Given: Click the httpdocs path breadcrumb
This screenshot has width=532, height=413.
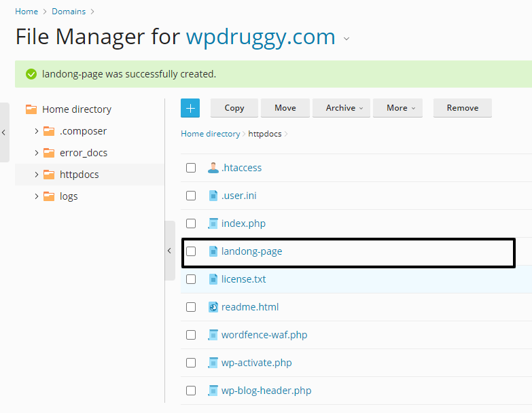Looking at the screenshot, I should pos(265,134).
